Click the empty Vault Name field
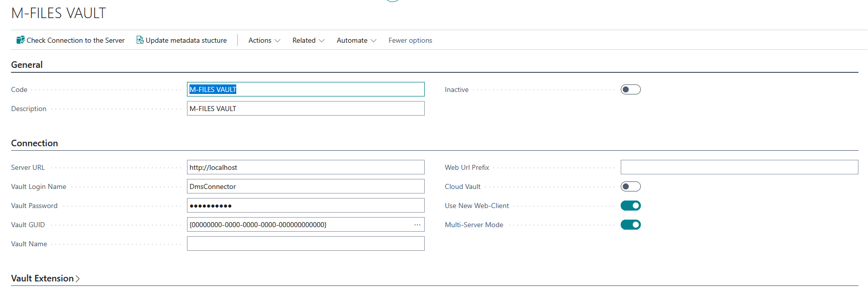Viewport: 868px width, 296px height. 306,244
